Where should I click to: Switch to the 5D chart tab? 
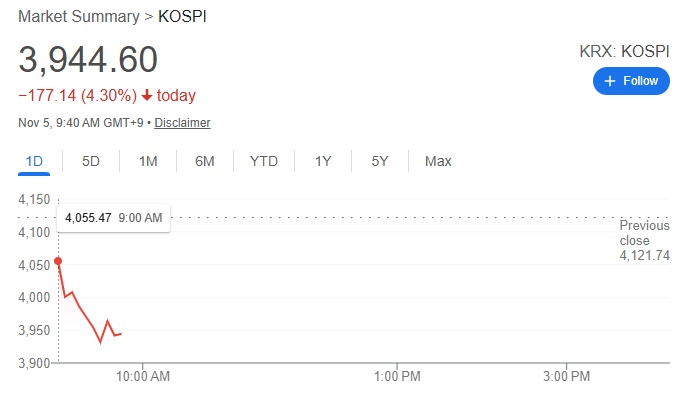(x=91, y=161)
